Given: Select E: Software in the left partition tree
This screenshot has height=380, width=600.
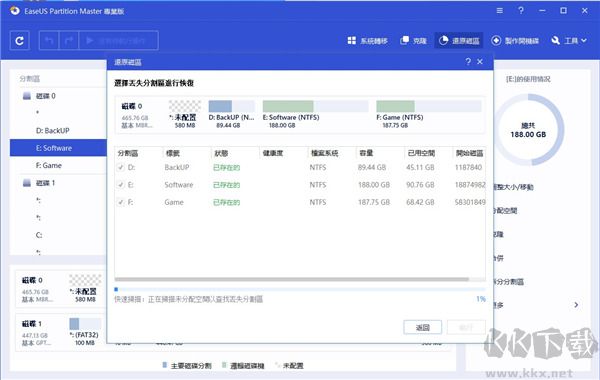Looking at the screenshot, I should click(58, 148).
